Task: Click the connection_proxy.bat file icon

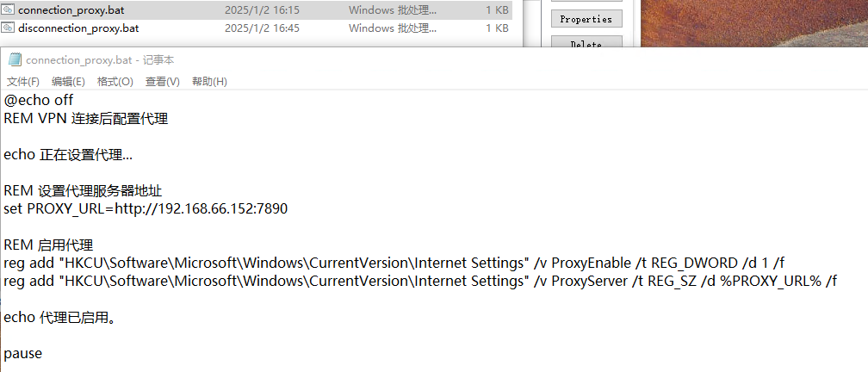Action: pyautogui.click(x=9, y=10)
